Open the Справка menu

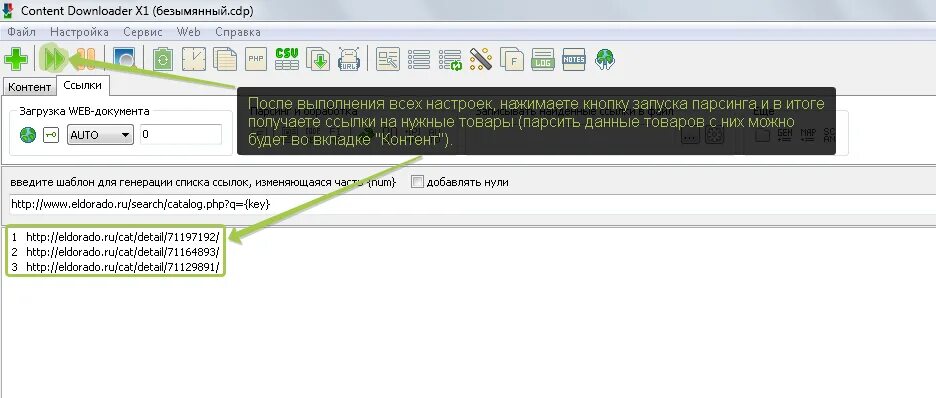(x=238, y=32)
